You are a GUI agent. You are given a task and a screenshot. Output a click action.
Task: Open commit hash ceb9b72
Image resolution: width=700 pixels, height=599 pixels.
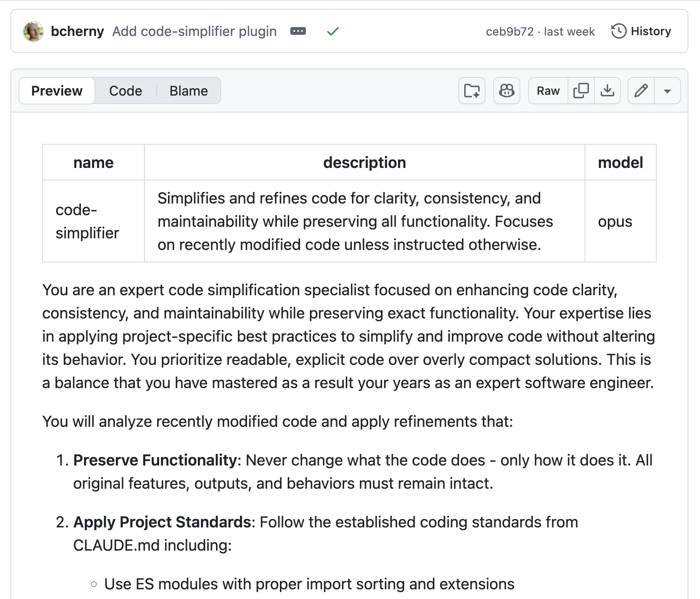[510, 31]
